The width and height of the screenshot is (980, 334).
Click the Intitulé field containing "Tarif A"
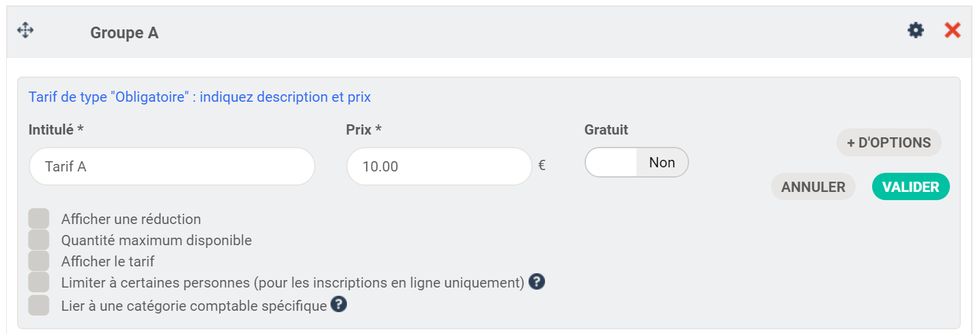click(171, 166)
